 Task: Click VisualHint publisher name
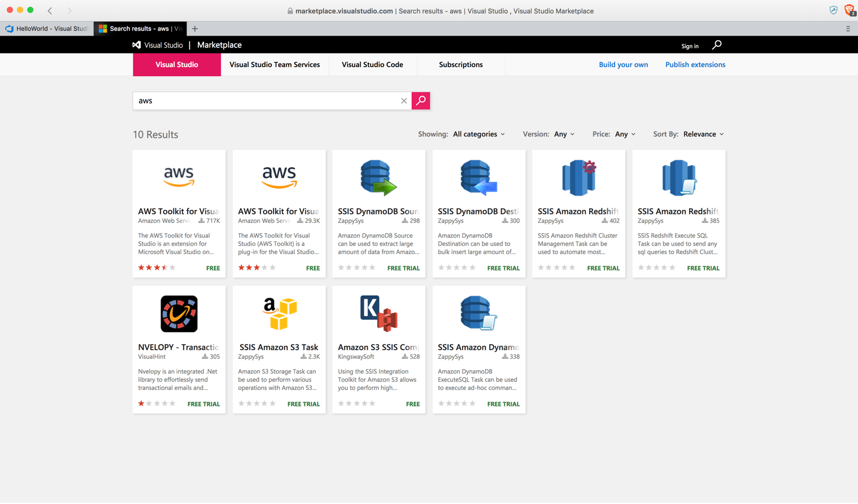pyautogui.click(x=152, y=357)
